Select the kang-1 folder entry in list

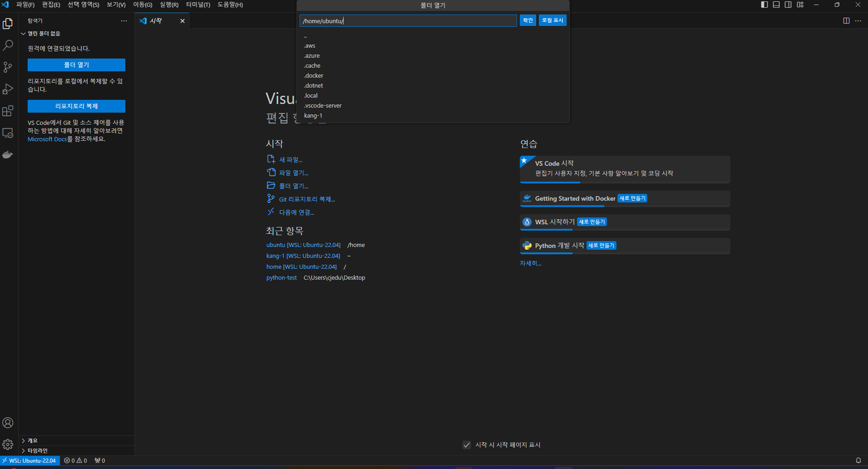433,116
